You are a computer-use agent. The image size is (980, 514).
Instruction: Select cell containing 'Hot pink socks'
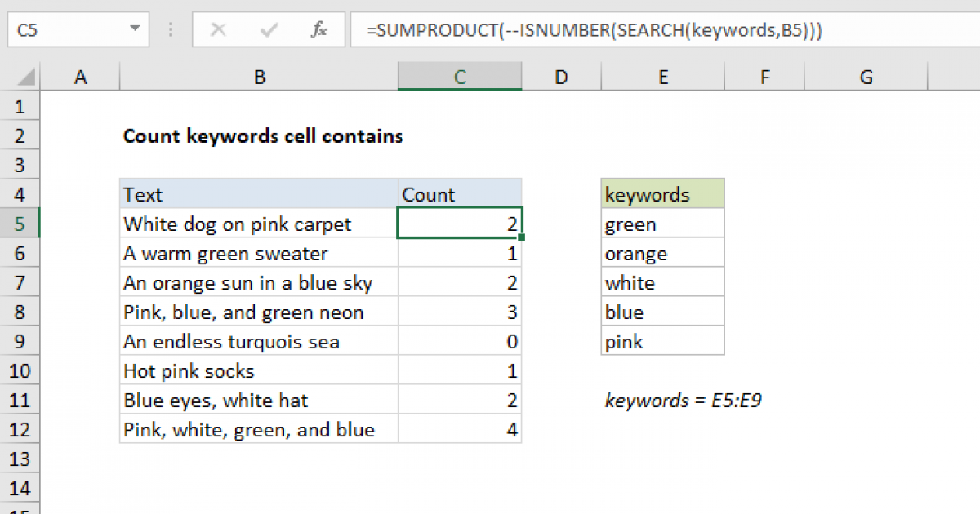259,371
